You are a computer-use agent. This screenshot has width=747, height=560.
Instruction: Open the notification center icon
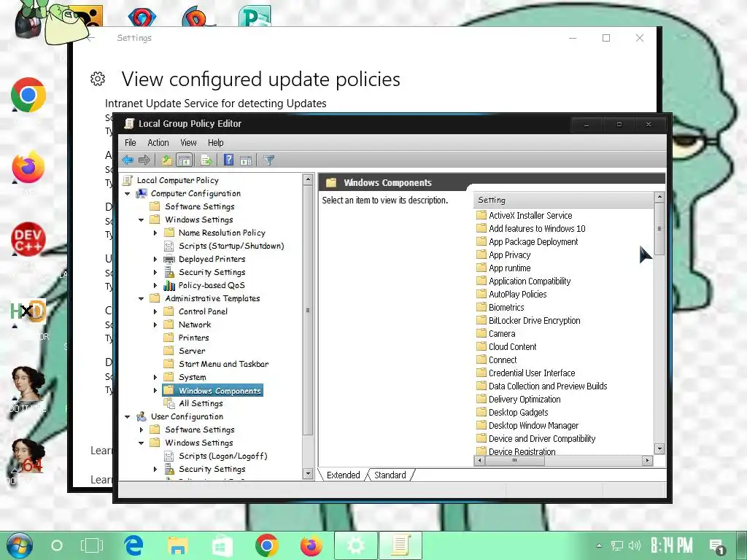(717, 546)
